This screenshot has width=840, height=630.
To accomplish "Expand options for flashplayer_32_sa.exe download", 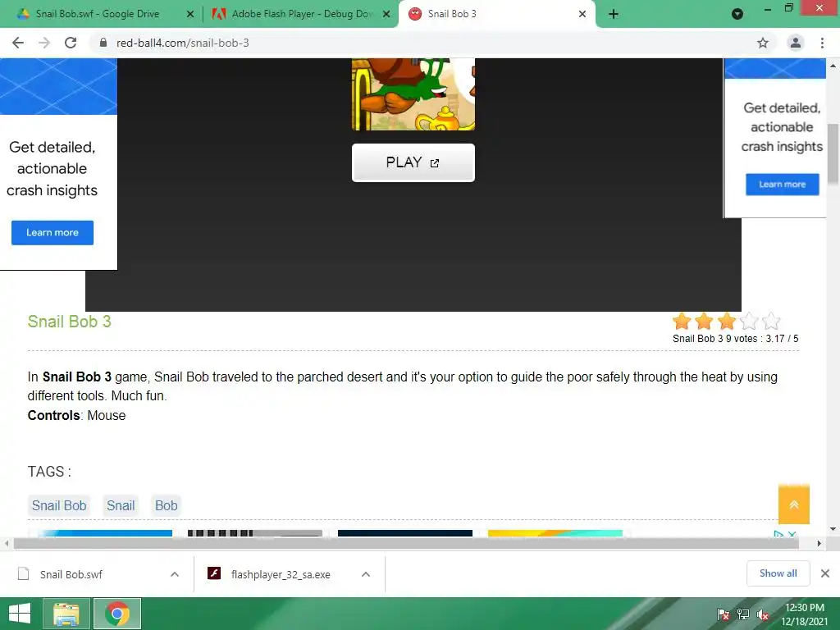I will point(366,574).
